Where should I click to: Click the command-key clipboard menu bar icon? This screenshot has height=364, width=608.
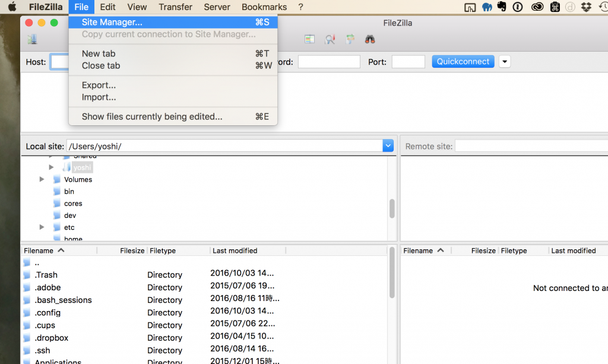(x=555, y=7)
